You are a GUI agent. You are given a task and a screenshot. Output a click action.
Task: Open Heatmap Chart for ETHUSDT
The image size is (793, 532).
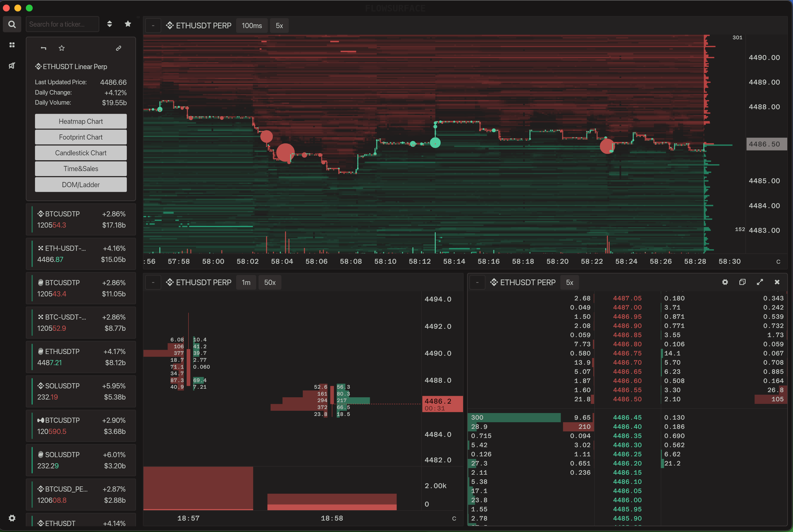point(81,121)
